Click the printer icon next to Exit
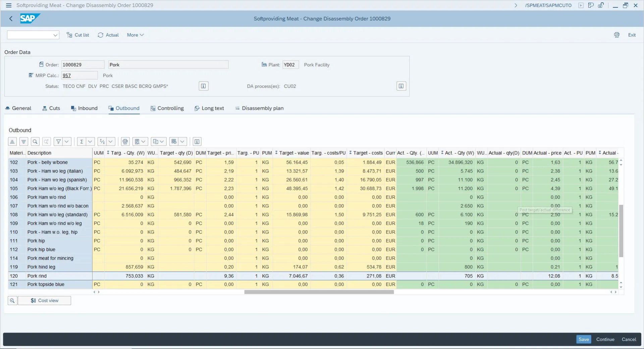 click(x=617, y=35)
